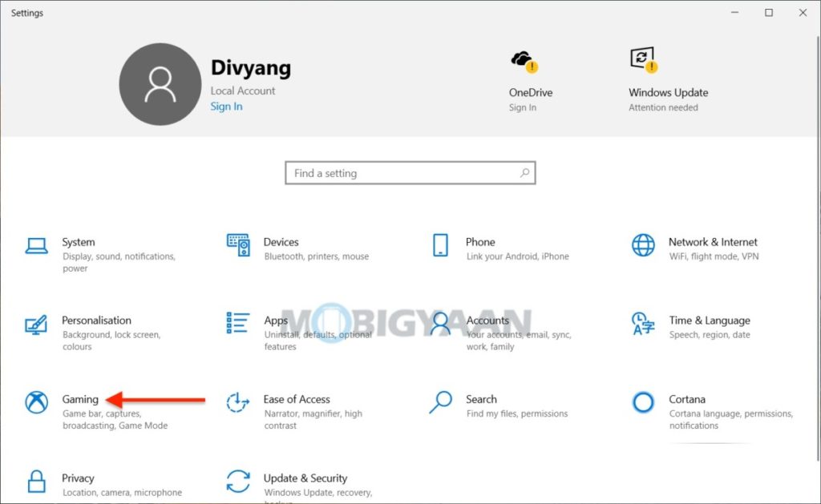Open OneDrive status at top
Screen dimensions: 821x504
[530, 80]
